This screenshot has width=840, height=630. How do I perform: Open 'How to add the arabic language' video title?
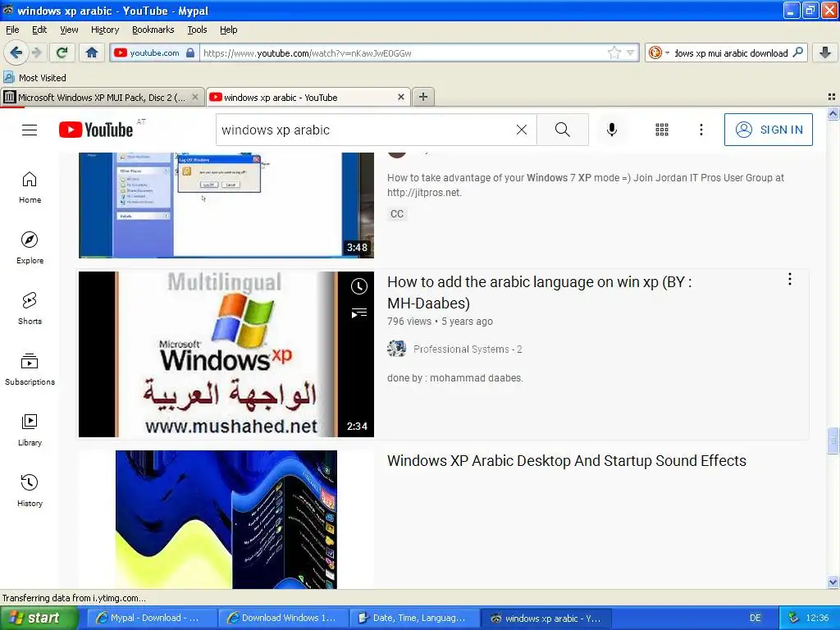pos(540,293)
